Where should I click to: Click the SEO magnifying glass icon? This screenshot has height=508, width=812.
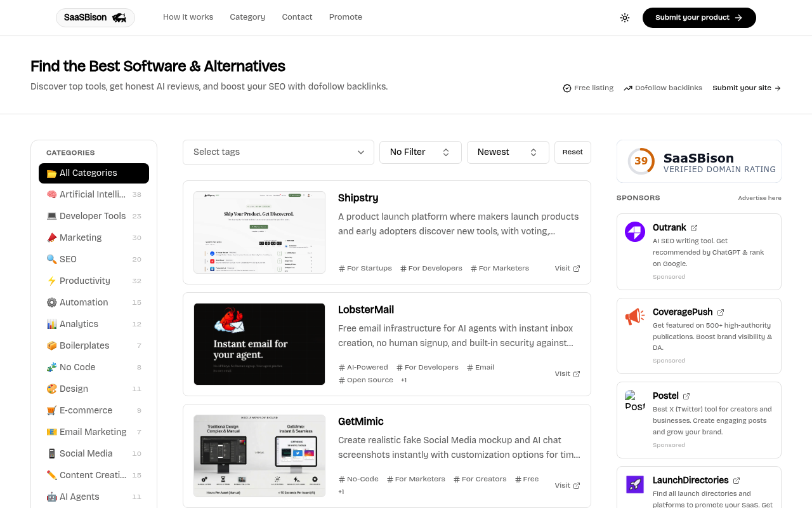coord(52,259)
